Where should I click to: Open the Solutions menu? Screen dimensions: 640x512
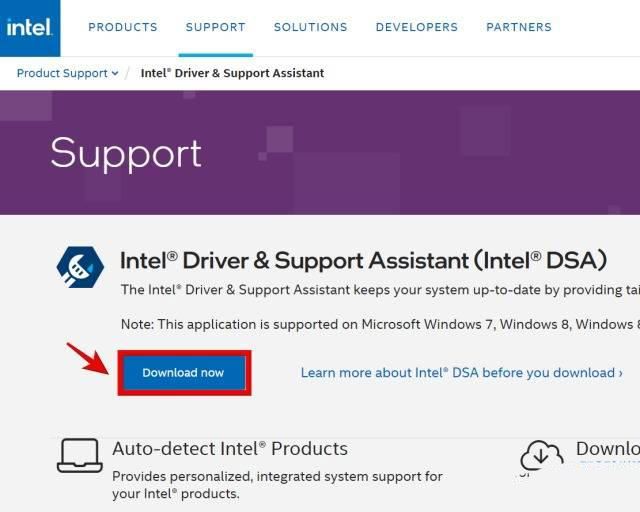click(x=310, y=27)
